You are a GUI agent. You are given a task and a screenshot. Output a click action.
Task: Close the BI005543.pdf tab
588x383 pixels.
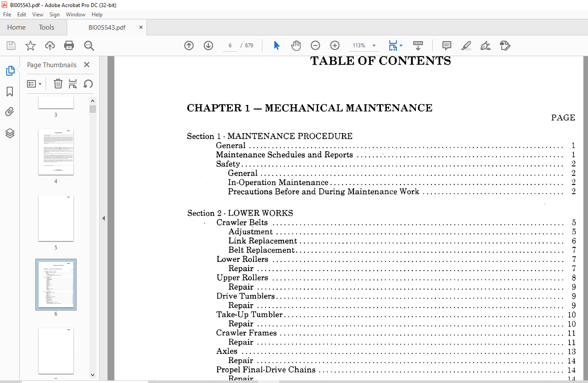[141, 27]
